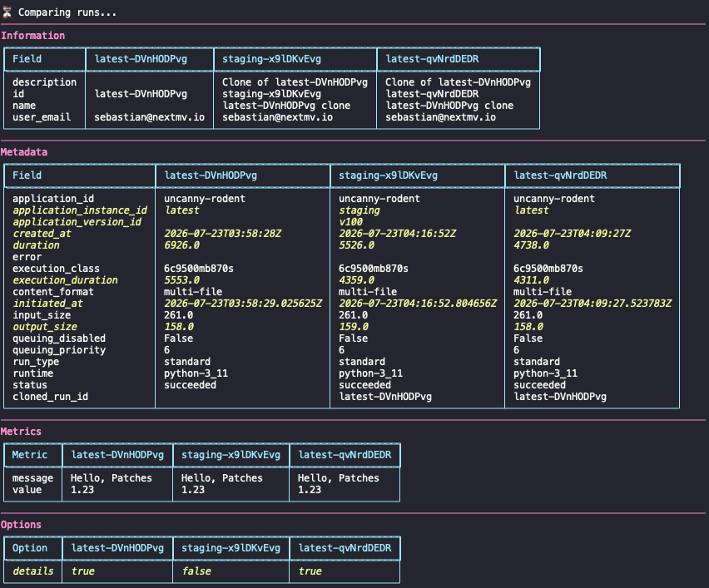Screen dimensions: 709x588
Task: Click the 'cloned_run_id' field label
Action: [x=50, y=397]
